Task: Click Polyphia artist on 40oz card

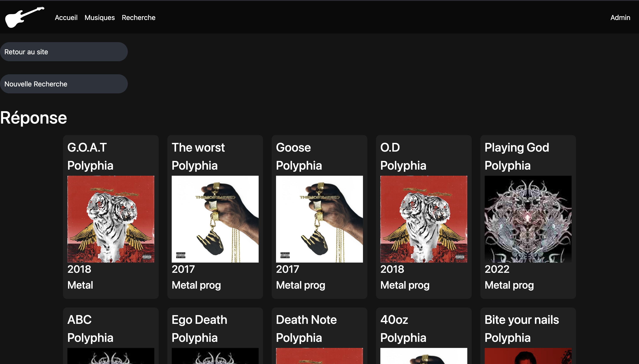Action: 403,338
